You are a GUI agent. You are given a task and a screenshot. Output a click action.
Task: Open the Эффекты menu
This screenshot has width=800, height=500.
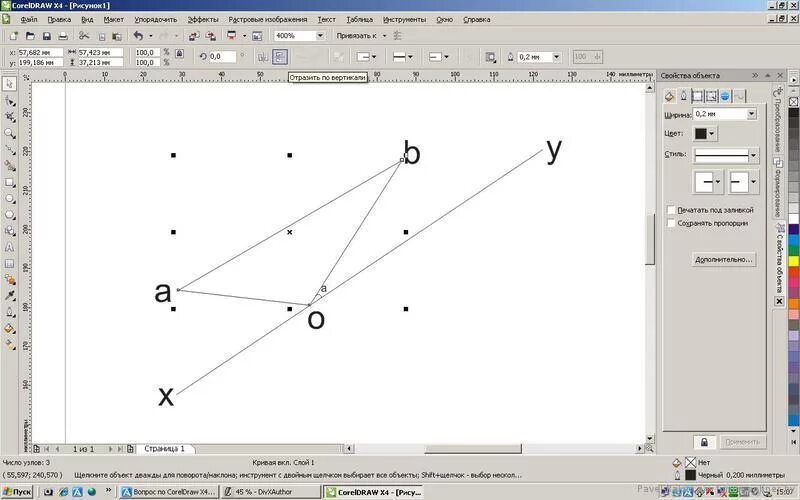tap(203, 19)
